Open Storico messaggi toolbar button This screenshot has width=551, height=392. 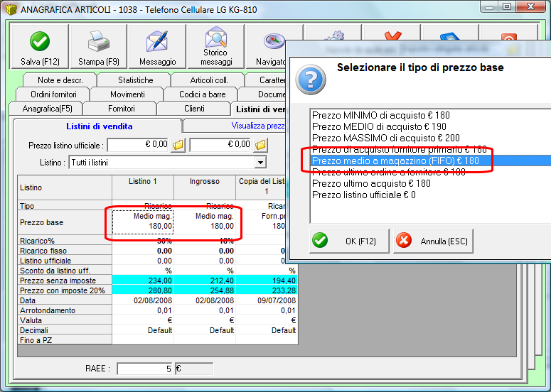tap(216, 46)
